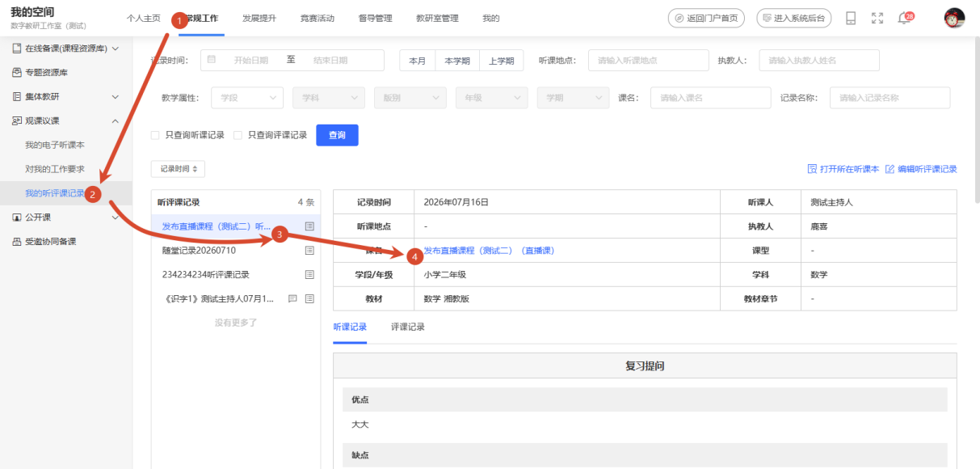Select 《识字1》测试主持人07月1... record
Screen dimensions: 980x469
click(236, 298)
